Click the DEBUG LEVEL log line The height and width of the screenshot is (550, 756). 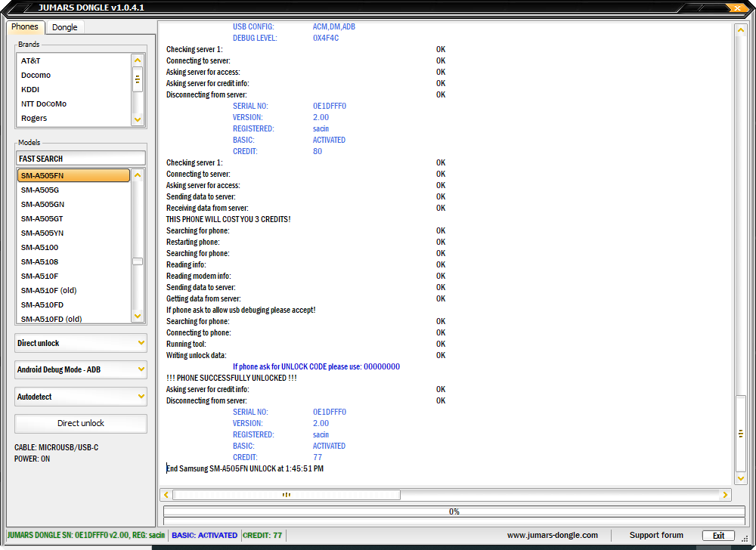pos(286,38)
